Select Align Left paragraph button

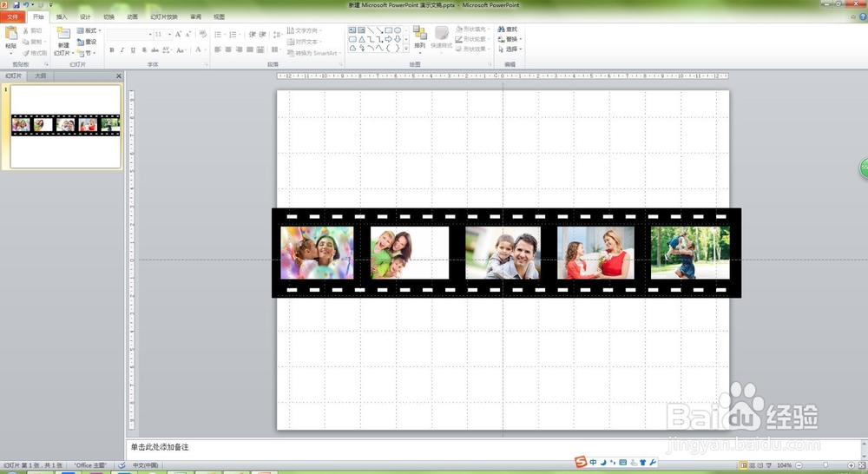(x=218, y=49)
